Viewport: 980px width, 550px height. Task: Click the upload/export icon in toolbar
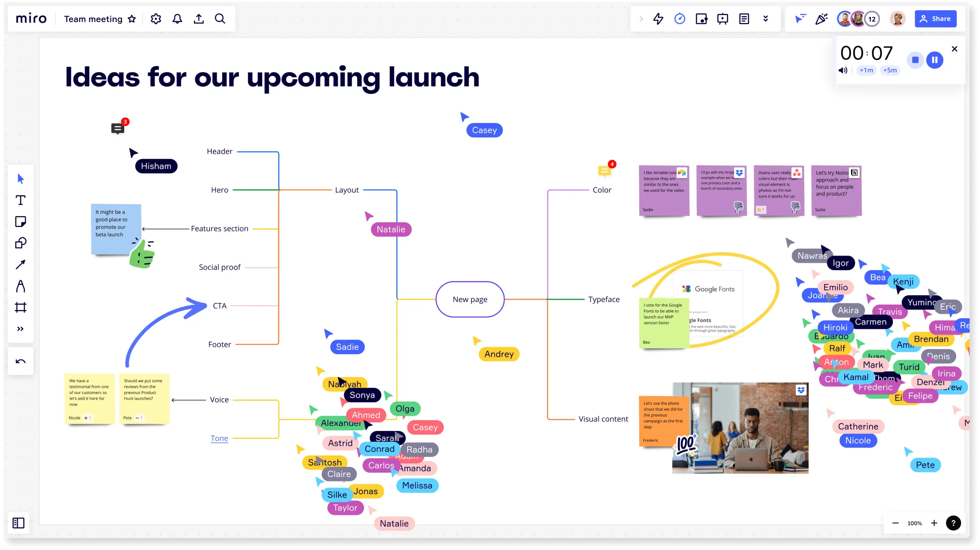(198, 19)
